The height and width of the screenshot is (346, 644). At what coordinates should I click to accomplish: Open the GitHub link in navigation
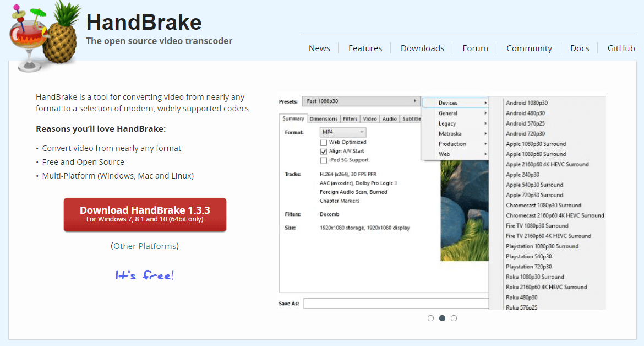coord(621,48)
